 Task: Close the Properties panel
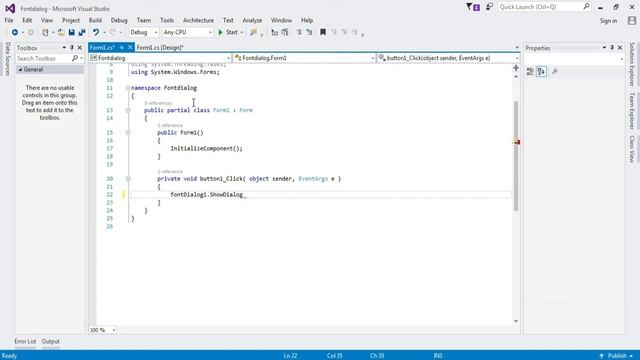click(620, 48)
